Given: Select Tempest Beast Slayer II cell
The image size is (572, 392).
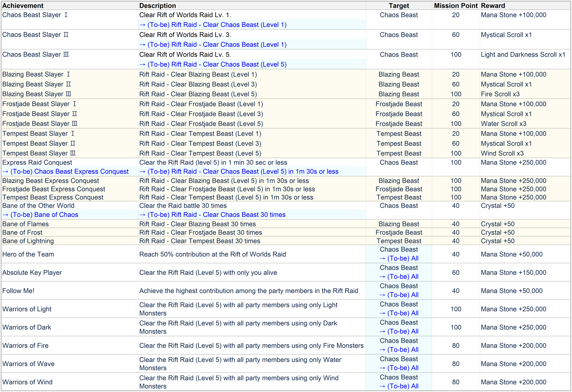Looking at the screenshot, I should tap(39, 144).
